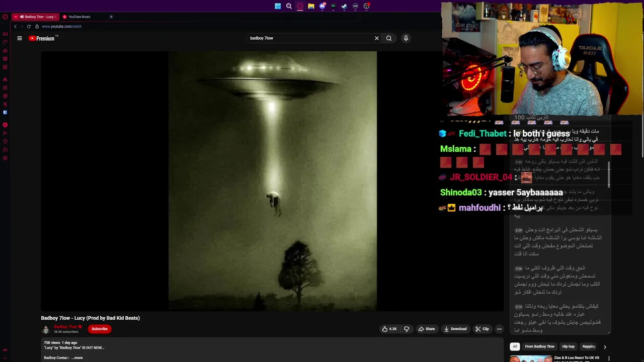The width and height of the screenshot is (644, 362).
Task: Click the Windows Start button
Action: 278,6
